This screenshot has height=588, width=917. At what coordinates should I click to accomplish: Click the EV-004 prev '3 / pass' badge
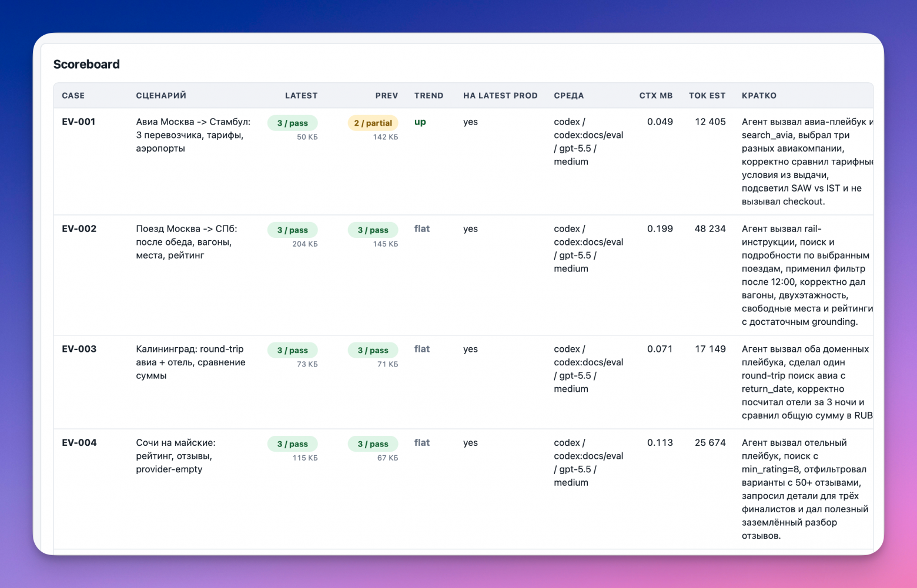[x=373, y=444]
